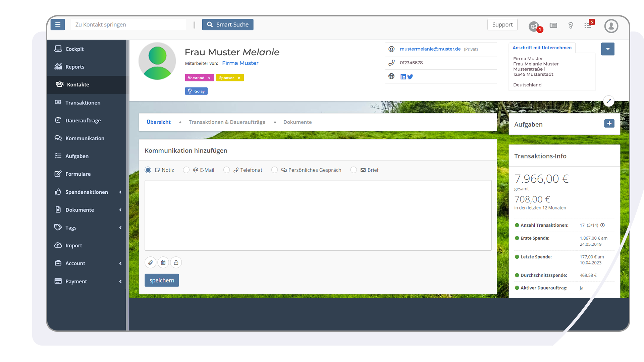644x362 pixels.
Task: Click the Twitter bird icon
Action: pos(410,77)
